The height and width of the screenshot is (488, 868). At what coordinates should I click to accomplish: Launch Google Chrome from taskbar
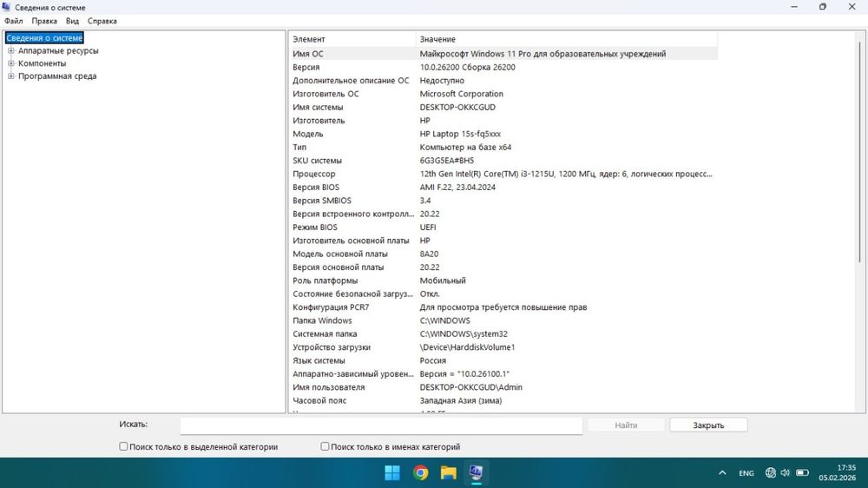tap(421, 472)
